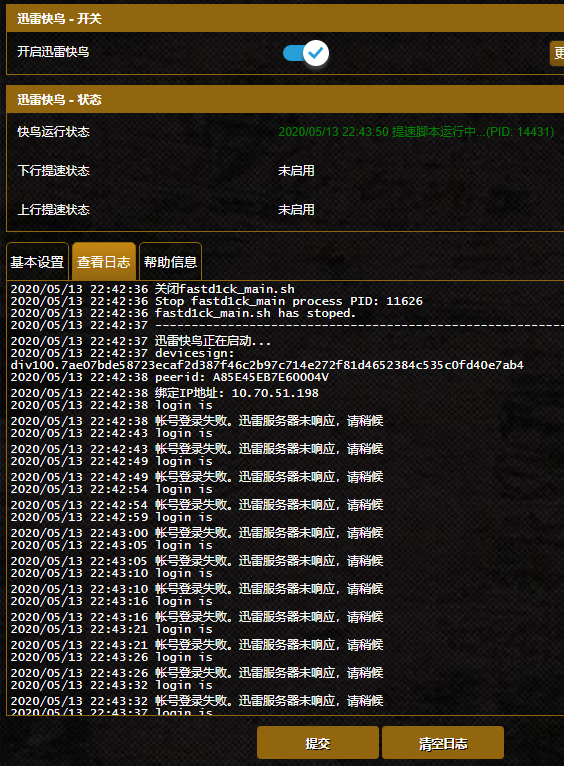Image resolution: width=564 pixels, height=766 pixels.
Task: Click the 清空日志 button
Action: point(443,743)
